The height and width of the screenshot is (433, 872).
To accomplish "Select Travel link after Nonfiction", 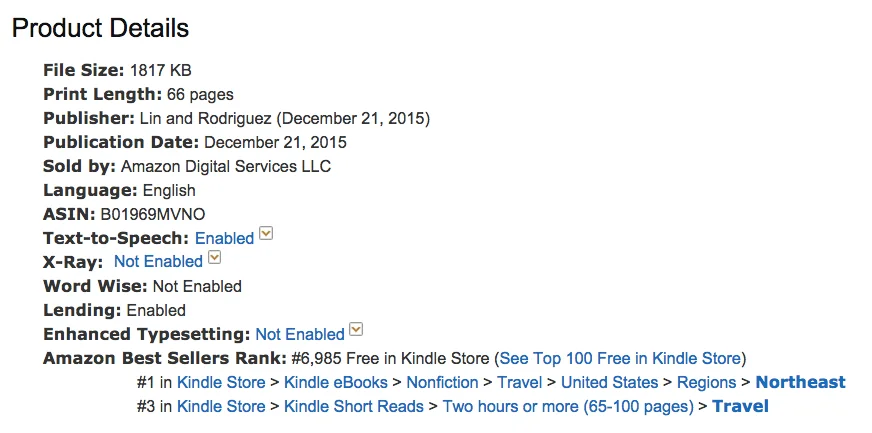I will (519, 382).
